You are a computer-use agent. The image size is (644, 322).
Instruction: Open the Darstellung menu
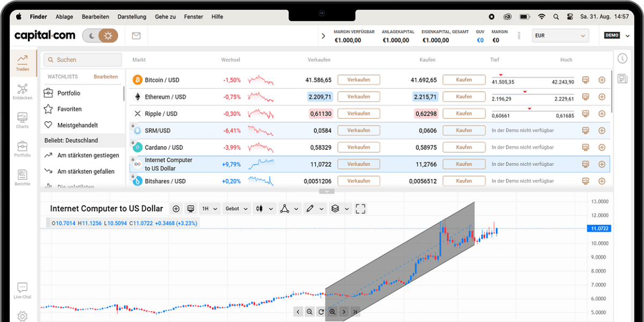(132, 17)
